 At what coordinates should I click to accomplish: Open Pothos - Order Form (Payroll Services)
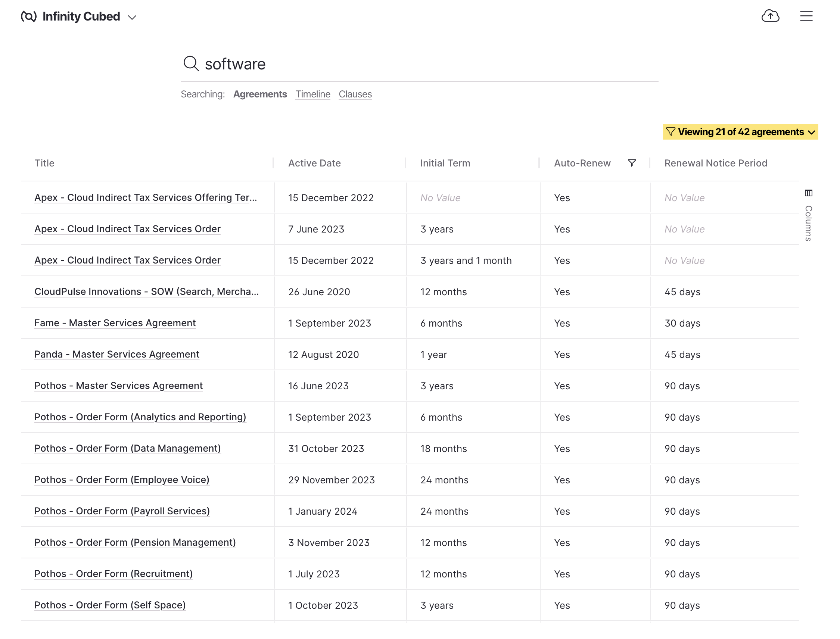[122, 511]
